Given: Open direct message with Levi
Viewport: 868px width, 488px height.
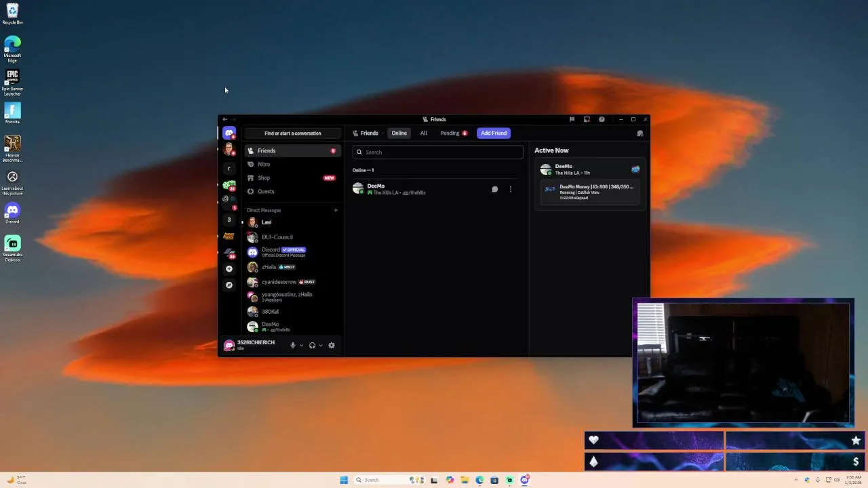Looking at the screenshot, I should click(293, 222).
